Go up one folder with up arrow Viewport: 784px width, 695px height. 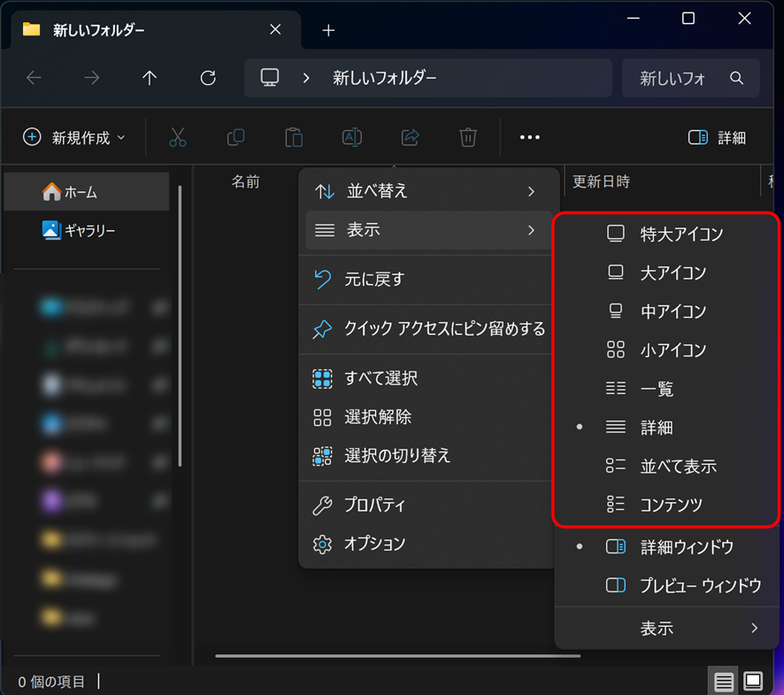pyautogui.click(x=150, y=78)
